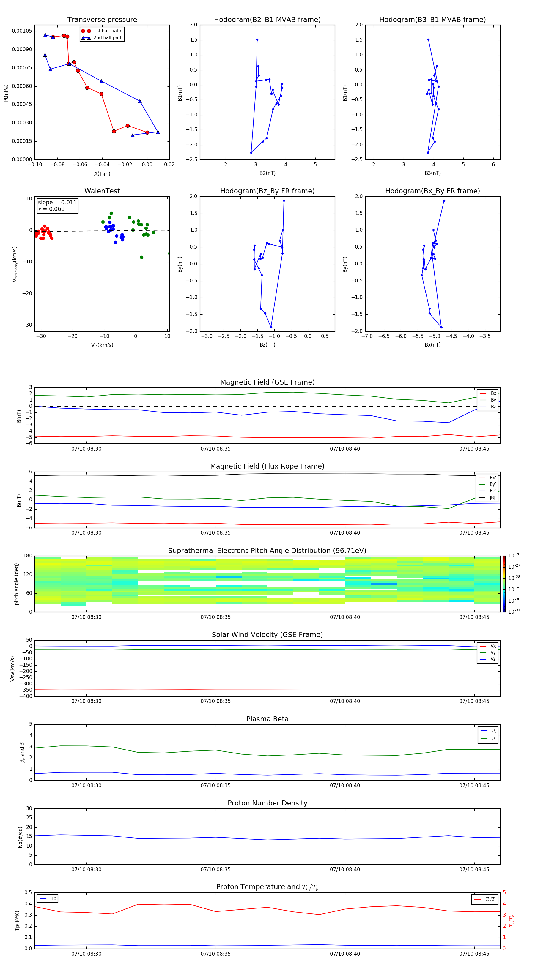535x980 pixels.
Task: Select the β entry in Plasma Beta legend
Action: coord(488,739)
